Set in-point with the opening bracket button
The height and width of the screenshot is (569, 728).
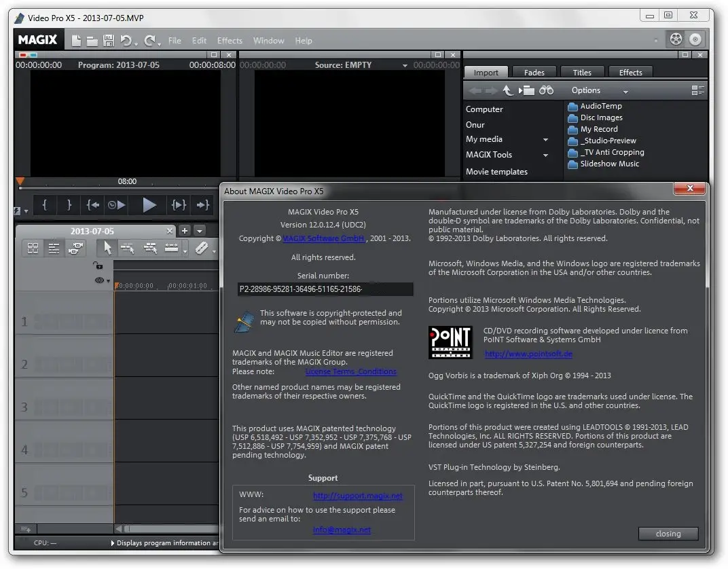(x=45, y=204)
